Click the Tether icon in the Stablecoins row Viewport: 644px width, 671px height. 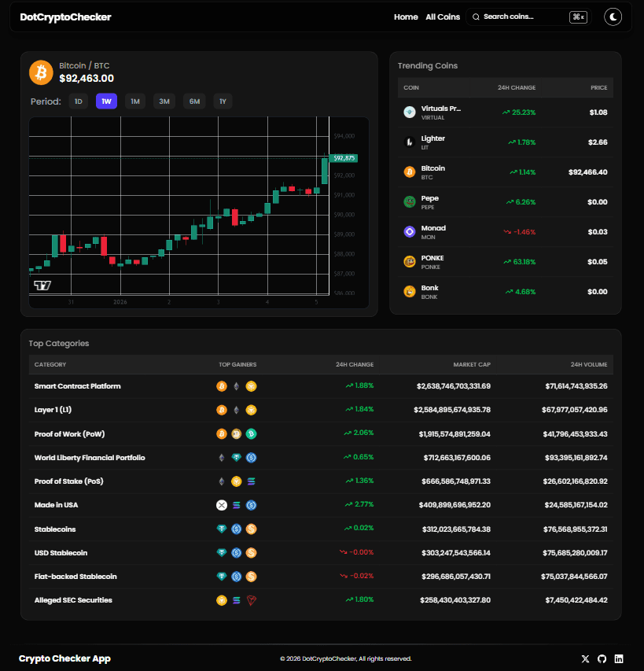(x=222, y=529)
